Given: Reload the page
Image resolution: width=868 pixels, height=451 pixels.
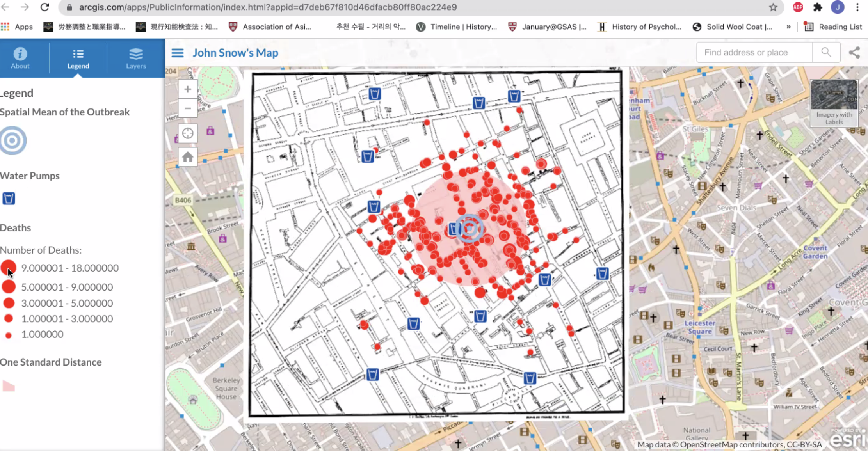Looking at the screenshot, I should coord(45,7).
